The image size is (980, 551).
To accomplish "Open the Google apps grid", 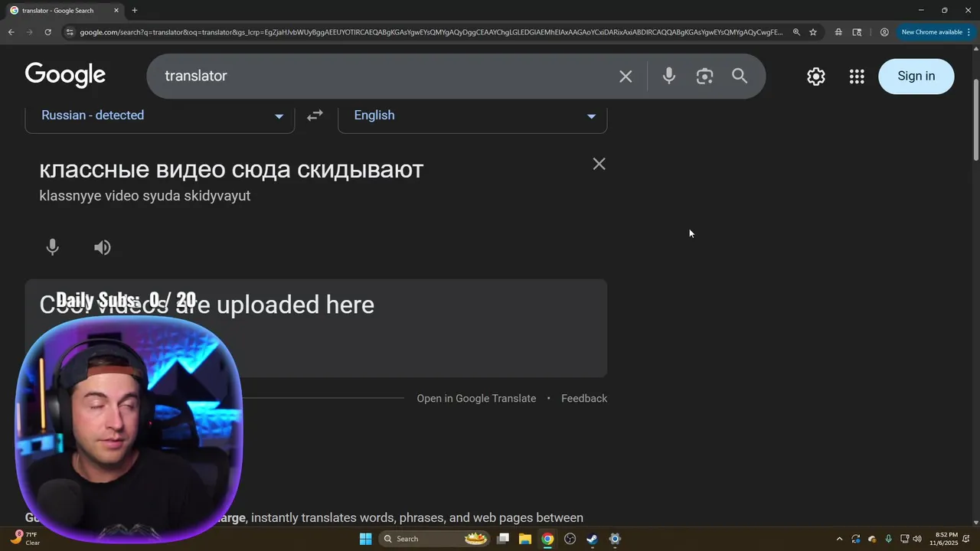I will pyautogui.click(x=857, y=76).
